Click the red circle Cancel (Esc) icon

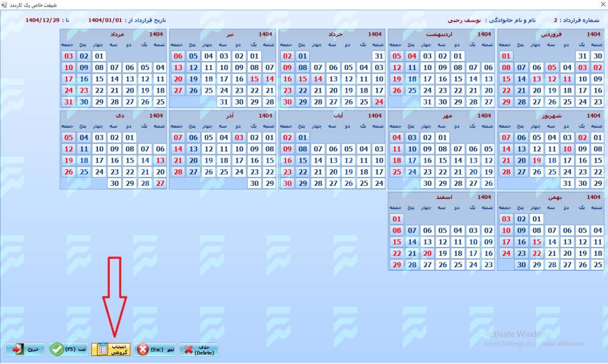[143, 350]
